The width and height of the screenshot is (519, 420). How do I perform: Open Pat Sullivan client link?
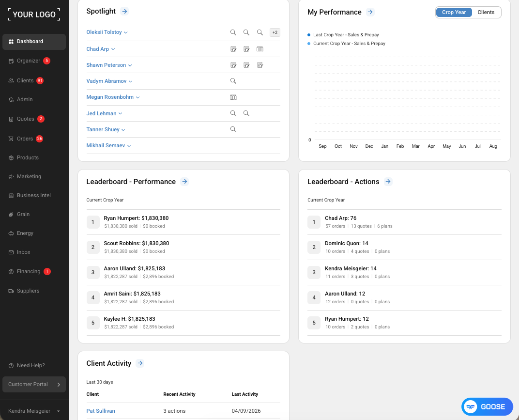(x=101, y=411)
